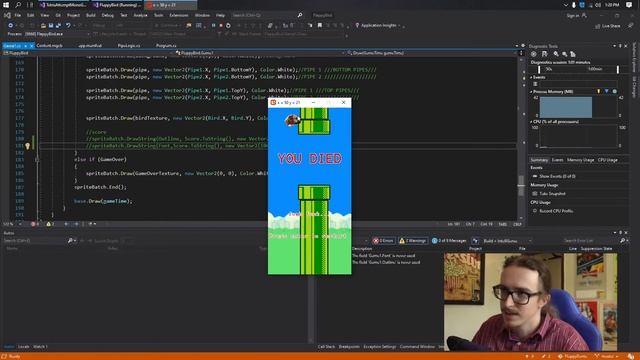Toggle the Errors filter in Error List
The height and width of the screenshot is (360, 640).
(383, 241)
